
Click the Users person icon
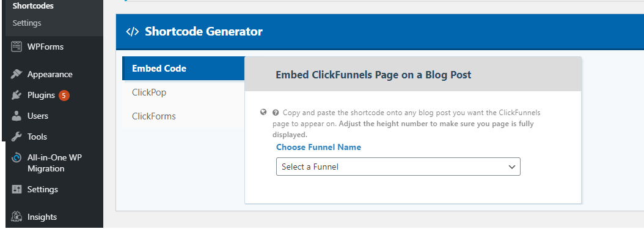click(x=16, y=116)
